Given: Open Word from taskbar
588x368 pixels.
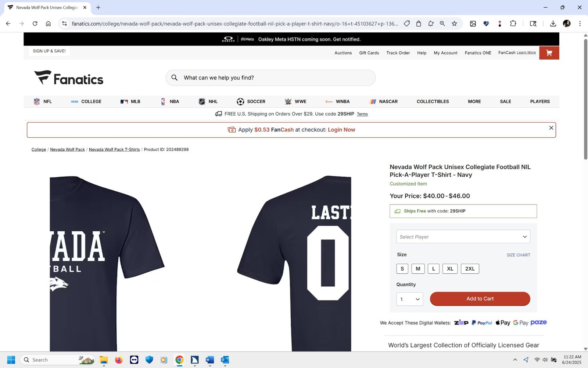Looking at the screenshot, I should 210,360.
